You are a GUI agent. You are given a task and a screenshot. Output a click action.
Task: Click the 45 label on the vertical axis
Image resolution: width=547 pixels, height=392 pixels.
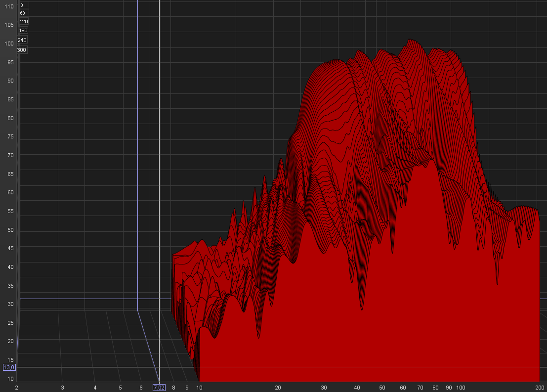[x=10, y=248]
